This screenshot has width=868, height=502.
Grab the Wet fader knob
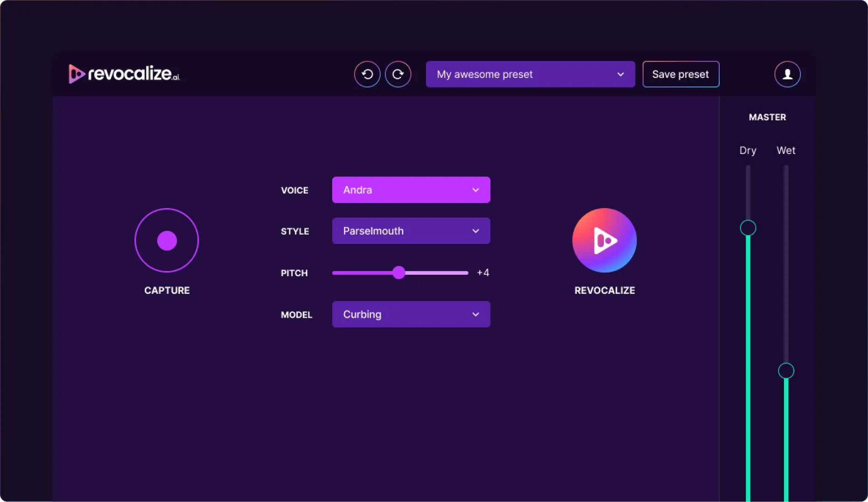786,371
